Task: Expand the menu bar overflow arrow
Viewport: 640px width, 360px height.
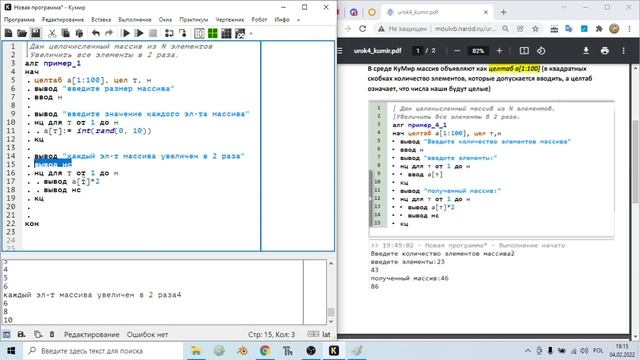Action: [298, 20]
